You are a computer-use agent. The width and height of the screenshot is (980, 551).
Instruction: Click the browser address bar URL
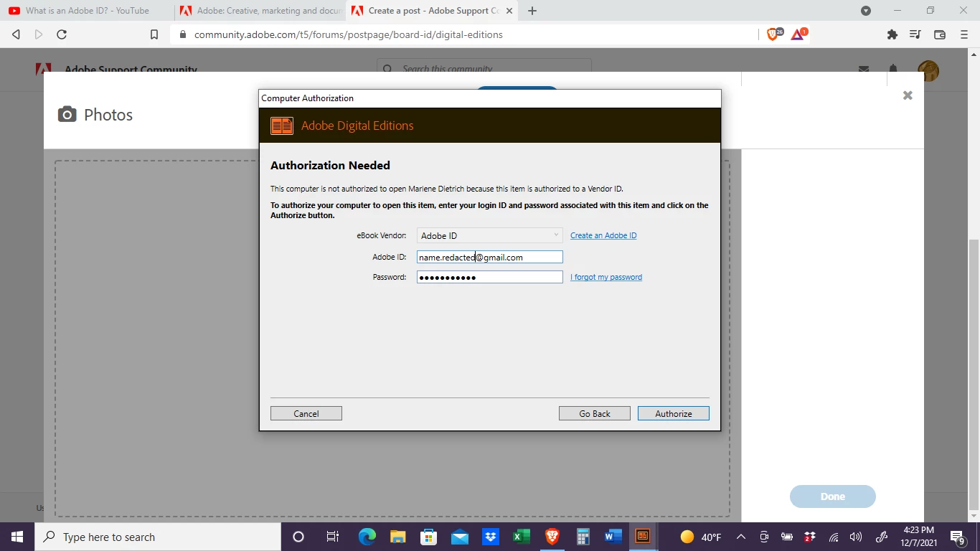click(348, 34)
